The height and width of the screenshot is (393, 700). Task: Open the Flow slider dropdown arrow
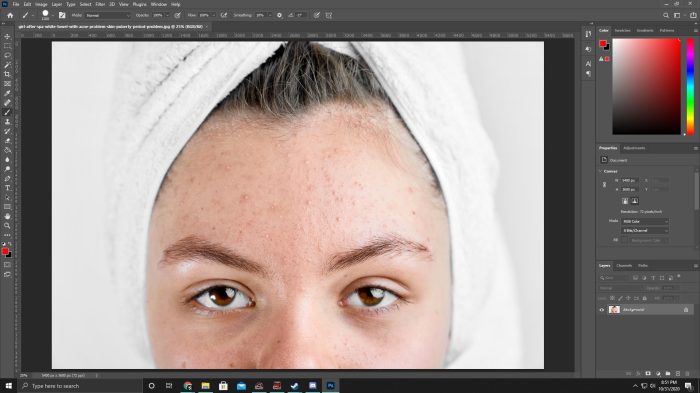coord(213,15)
